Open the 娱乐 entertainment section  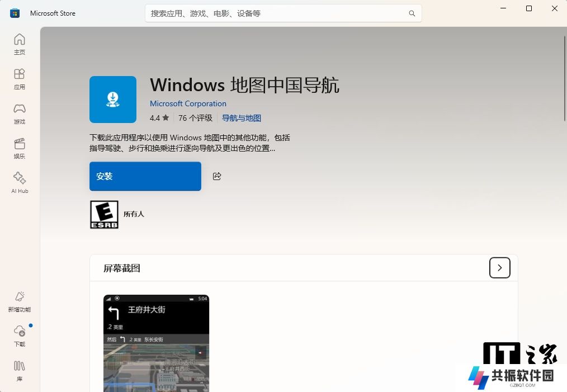tap(20, 148)
